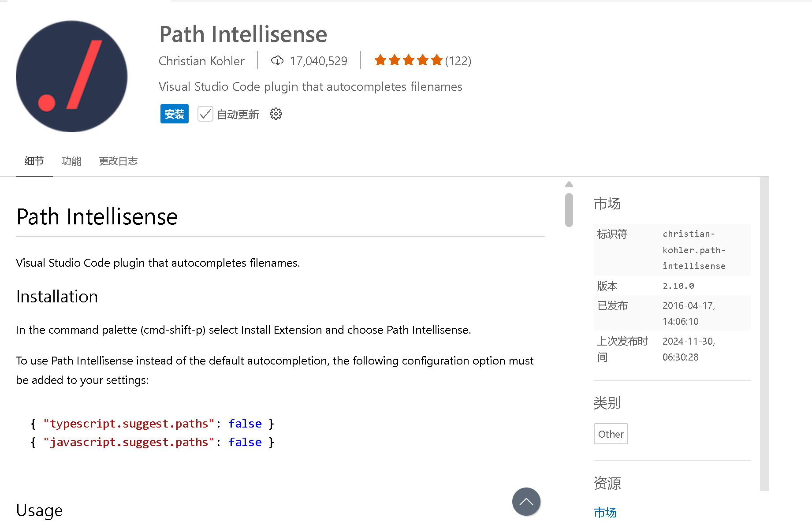Screen dimensions: 812x521
Task: Open the 更改日志 tab
Action: click(118, 161)
